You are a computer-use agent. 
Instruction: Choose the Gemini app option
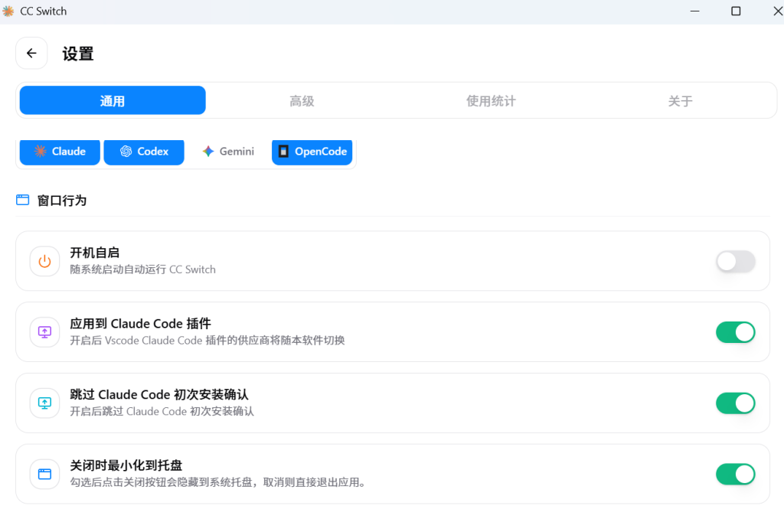228,152
